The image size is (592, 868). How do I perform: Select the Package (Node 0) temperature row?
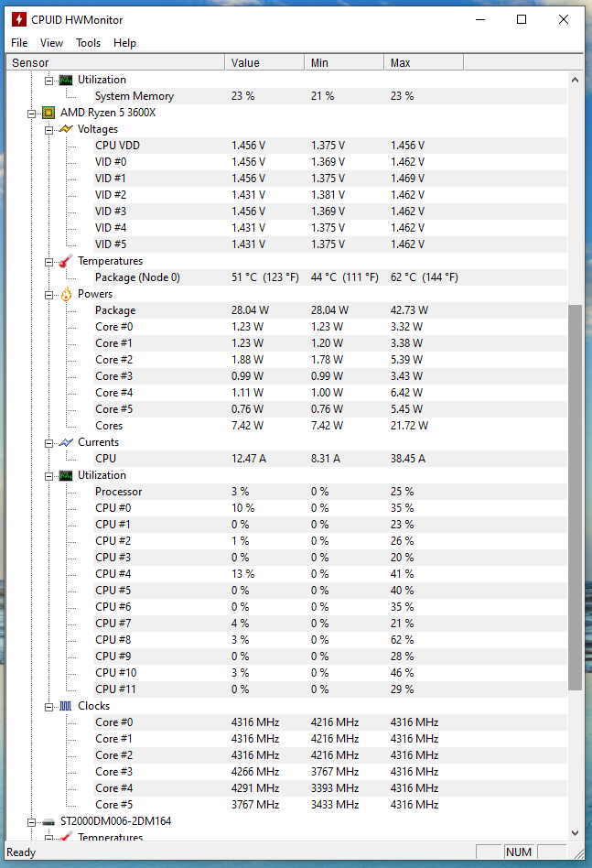click(x=330, y=277)
